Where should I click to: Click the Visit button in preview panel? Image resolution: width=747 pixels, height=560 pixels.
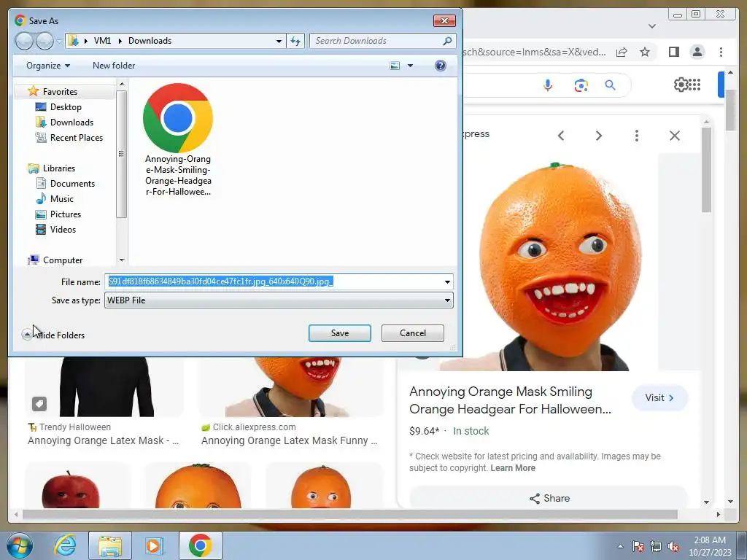point(659,398)
